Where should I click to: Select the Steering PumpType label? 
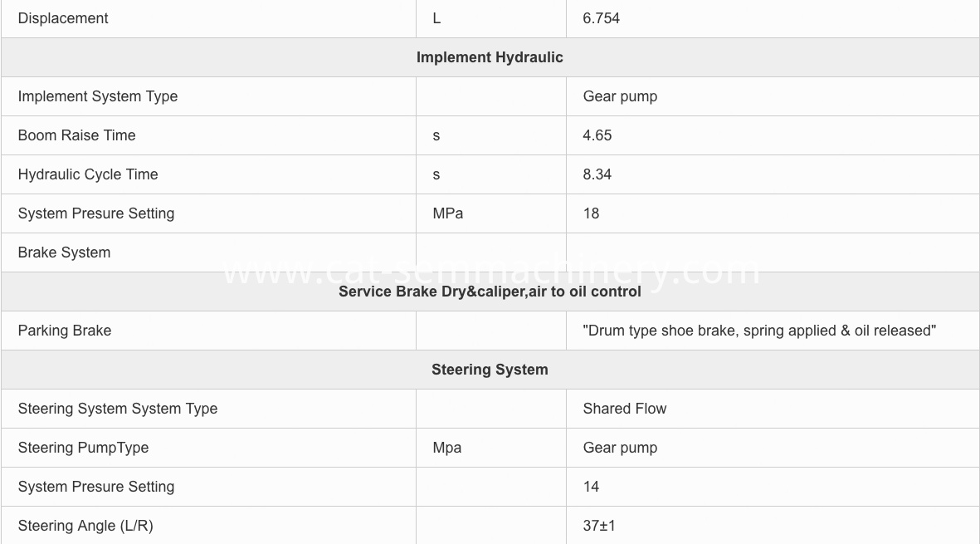tap(84, 448)
